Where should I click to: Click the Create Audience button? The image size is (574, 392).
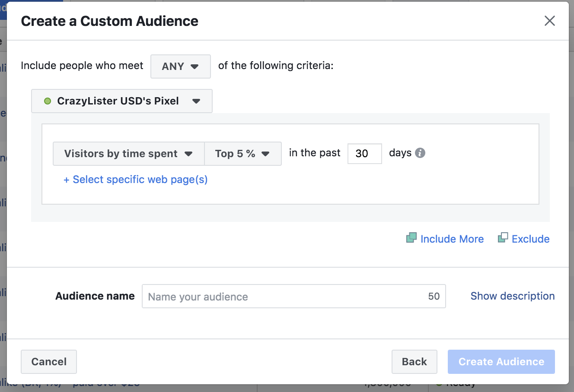(x=501, y=362)
